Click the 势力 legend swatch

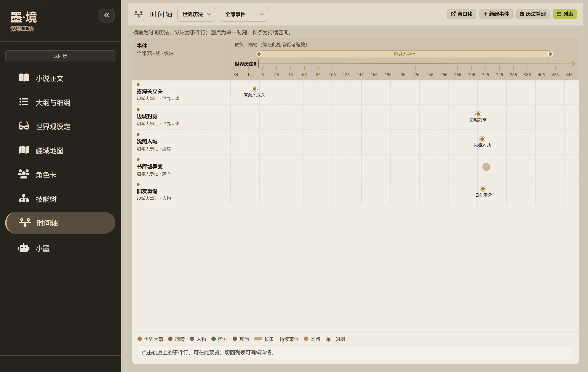click(x=213, y=339)
